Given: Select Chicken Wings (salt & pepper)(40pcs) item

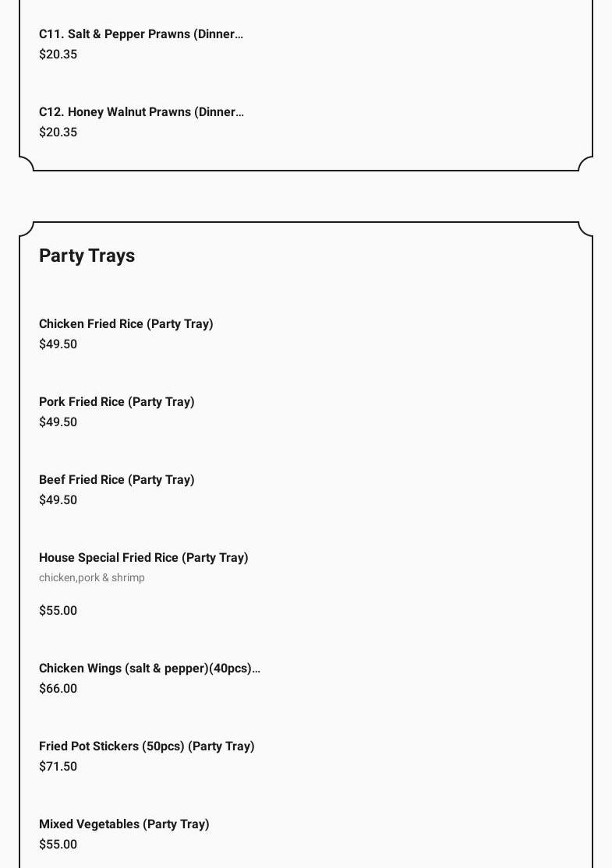Looking at the screenshot, I should (x=150, y=669).
